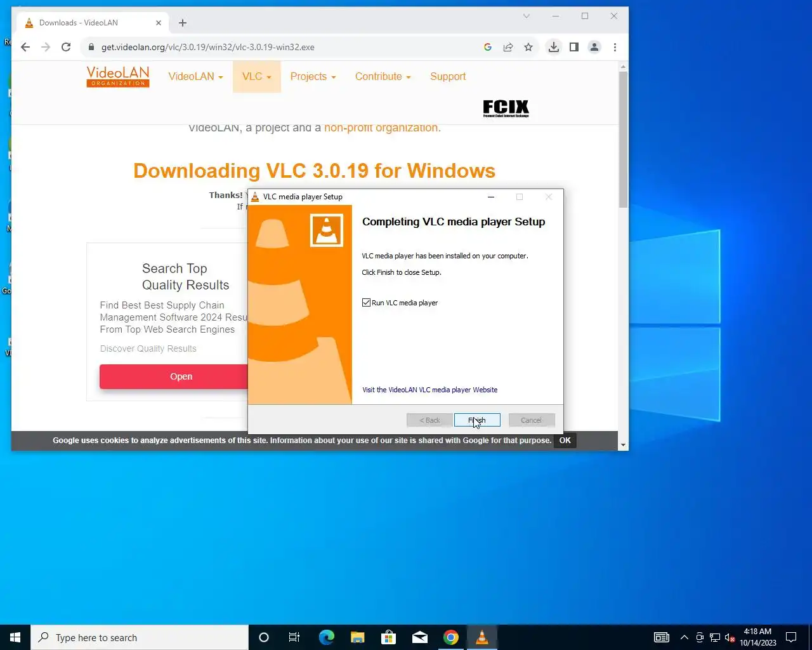Open Chrome three-dot menu
Viewport: 812px width, 650px height.
pyautogui.click(x=615, y=47)
